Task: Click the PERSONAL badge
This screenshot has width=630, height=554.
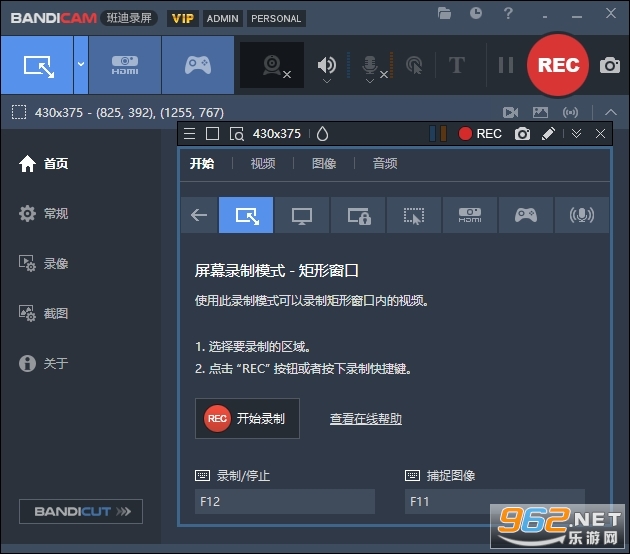Action: pyautogui.click(x=276, y=18)
